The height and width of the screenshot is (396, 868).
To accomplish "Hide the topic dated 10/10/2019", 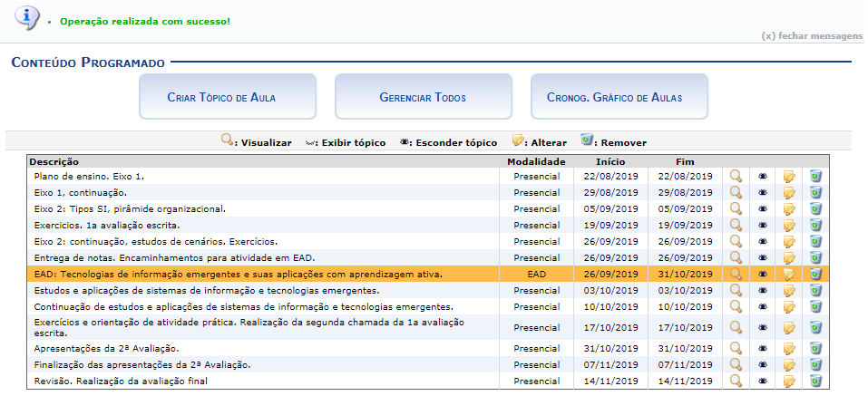I will click(x=763, y=307).
